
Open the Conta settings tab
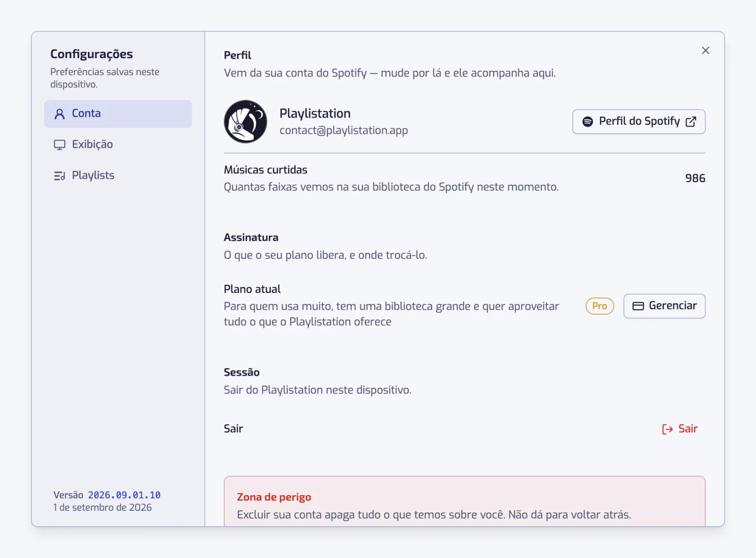click(x=118, y=114)
